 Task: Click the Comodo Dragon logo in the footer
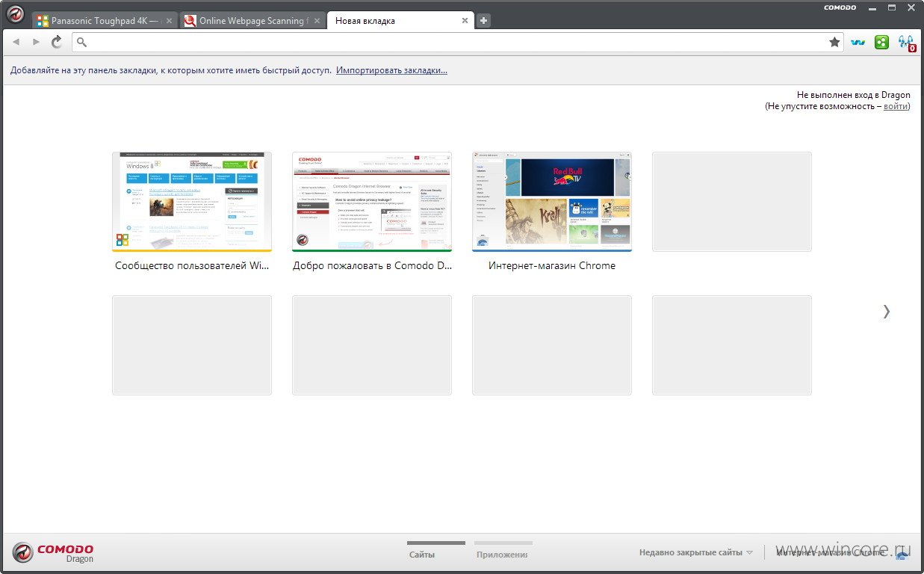pos(53,552)
